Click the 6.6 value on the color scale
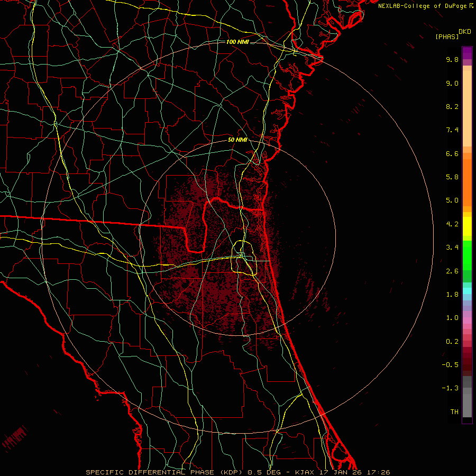The width and height of the screenshot is (476, 476). (452, 153)
